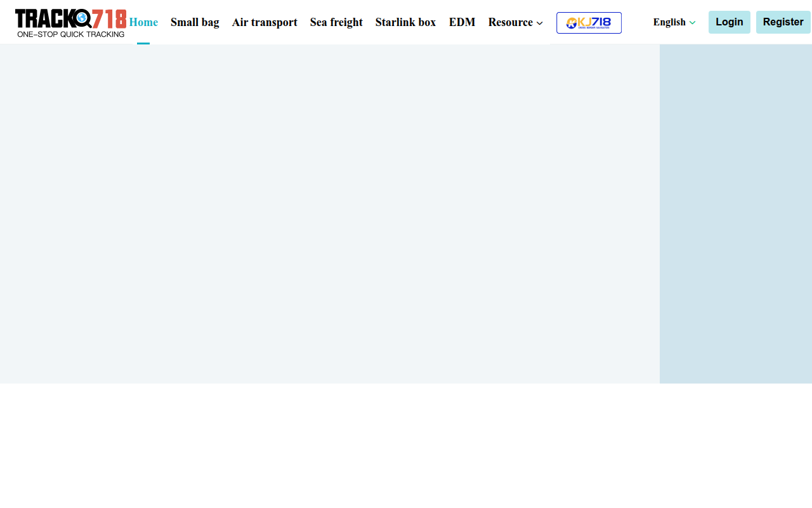Click the Register button
This screenshot has width=812, height=508.
(783, 22)
